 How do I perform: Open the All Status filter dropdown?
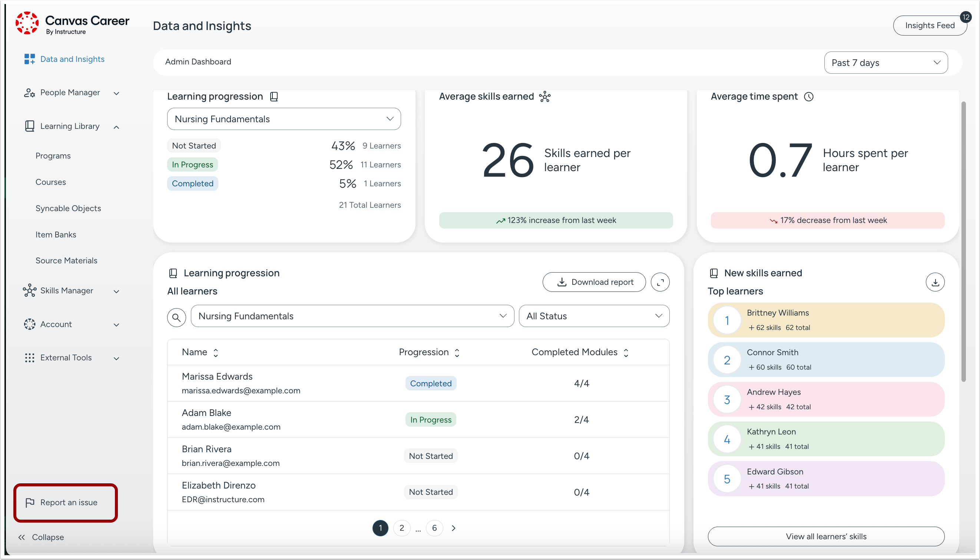[x=593, y=316]
